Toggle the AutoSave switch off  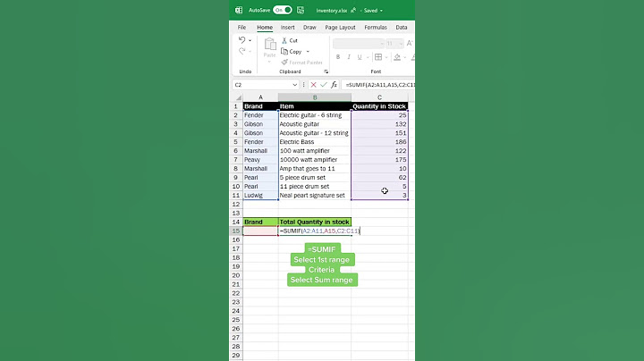pos(283,10)
